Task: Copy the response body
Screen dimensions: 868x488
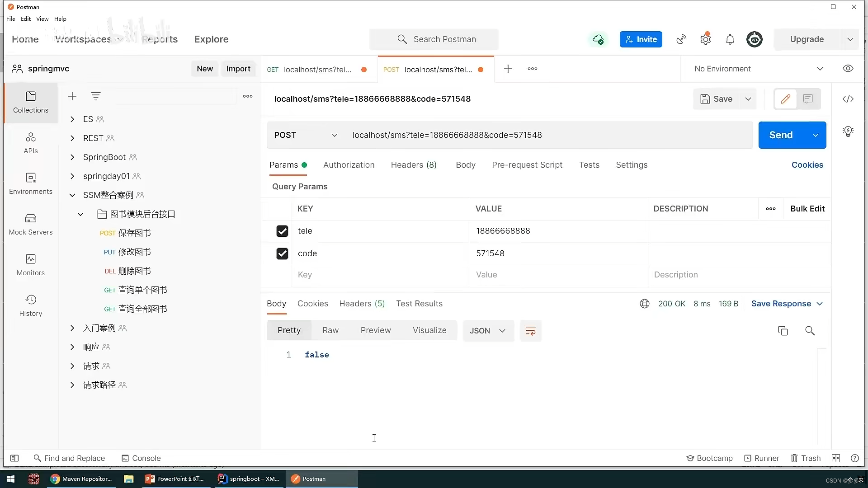Action: coord(783,330)
